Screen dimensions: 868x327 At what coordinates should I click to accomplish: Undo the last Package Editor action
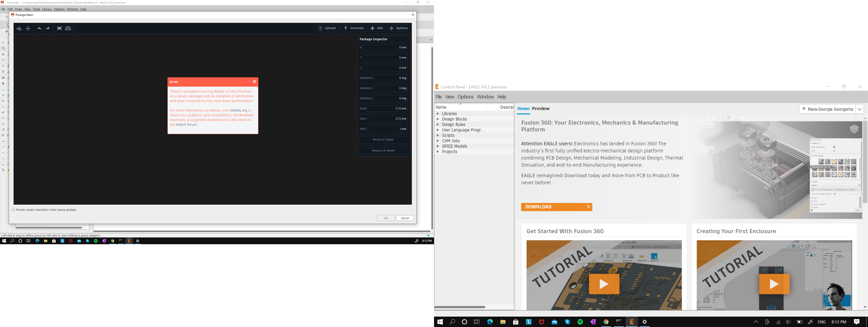[39, 28]
